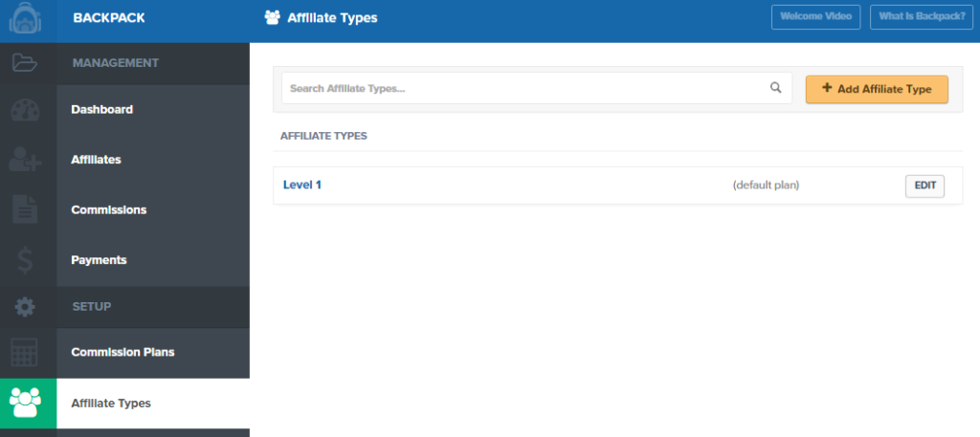980x437 pixels.
Task: Click the Affiliate Types page title
Action: pyautogui.click(x=332, y=18)
